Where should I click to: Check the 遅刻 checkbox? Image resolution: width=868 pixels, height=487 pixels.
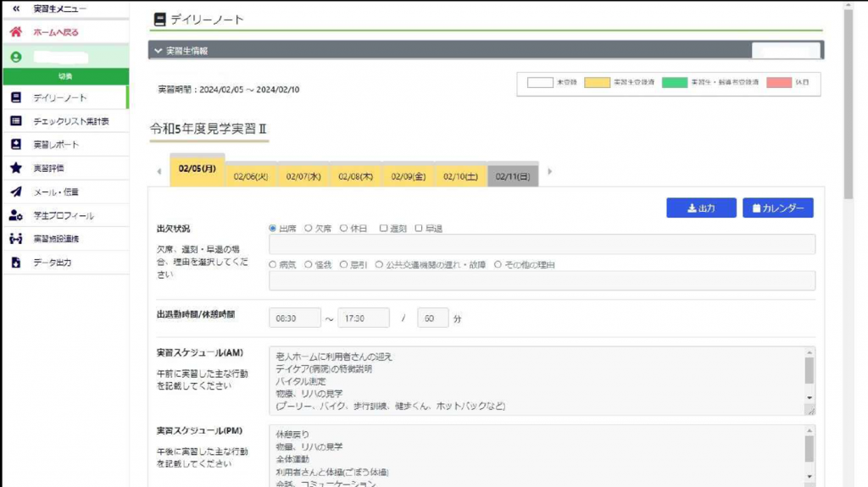coord(383,228)
